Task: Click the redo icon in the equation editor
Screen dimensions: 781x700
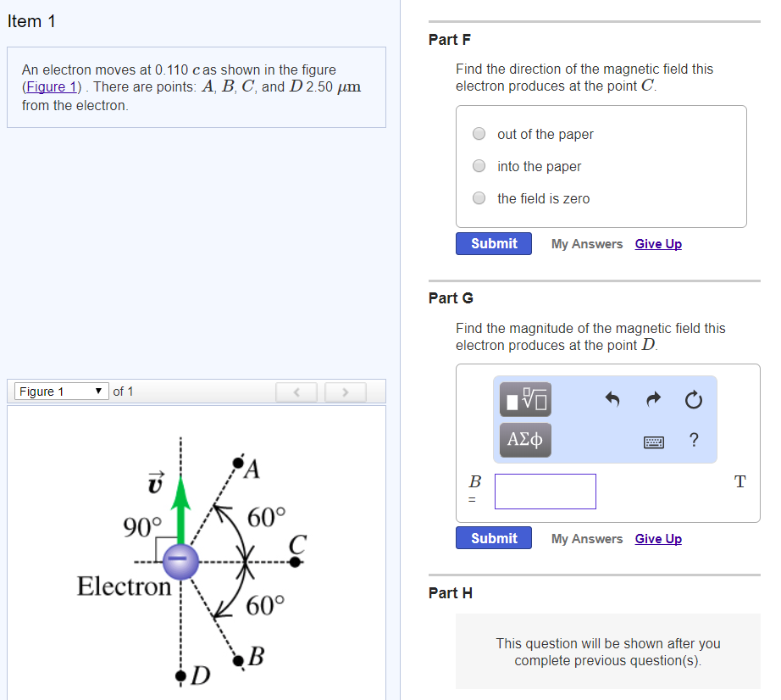Action: click(x=653, y=399)
